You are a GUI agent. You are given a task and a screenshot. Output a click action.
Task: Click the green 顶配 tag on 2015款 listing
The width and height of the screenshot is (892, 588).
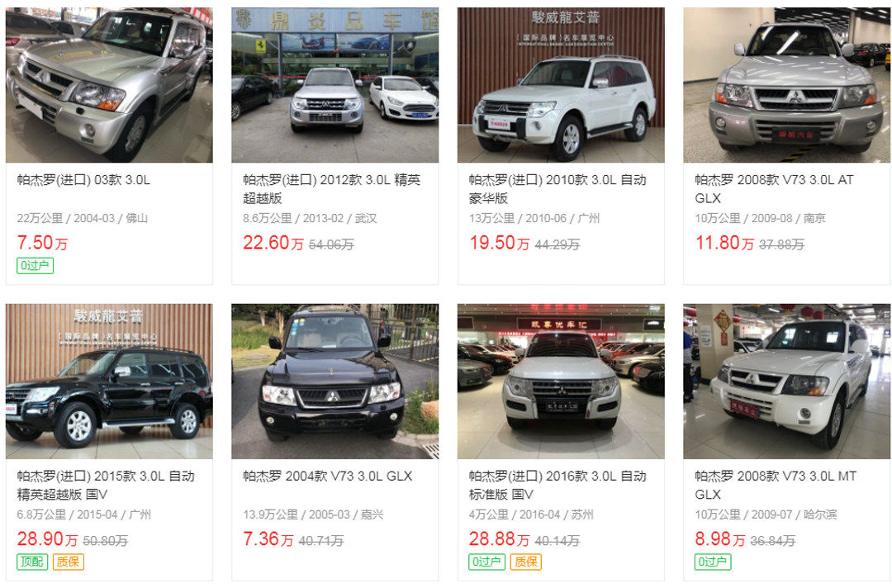[x=32, y=562]
